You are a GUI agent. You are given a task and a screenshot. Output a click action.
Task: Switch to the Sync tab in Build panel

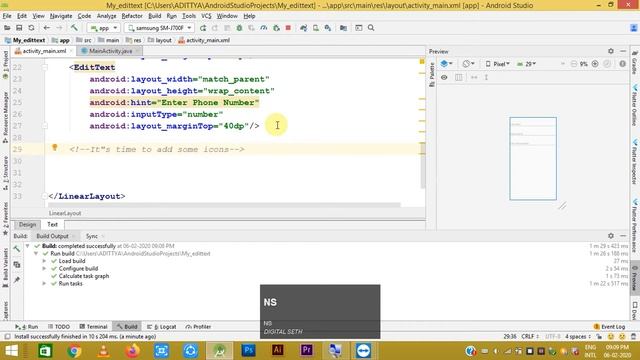coord(92,236)
